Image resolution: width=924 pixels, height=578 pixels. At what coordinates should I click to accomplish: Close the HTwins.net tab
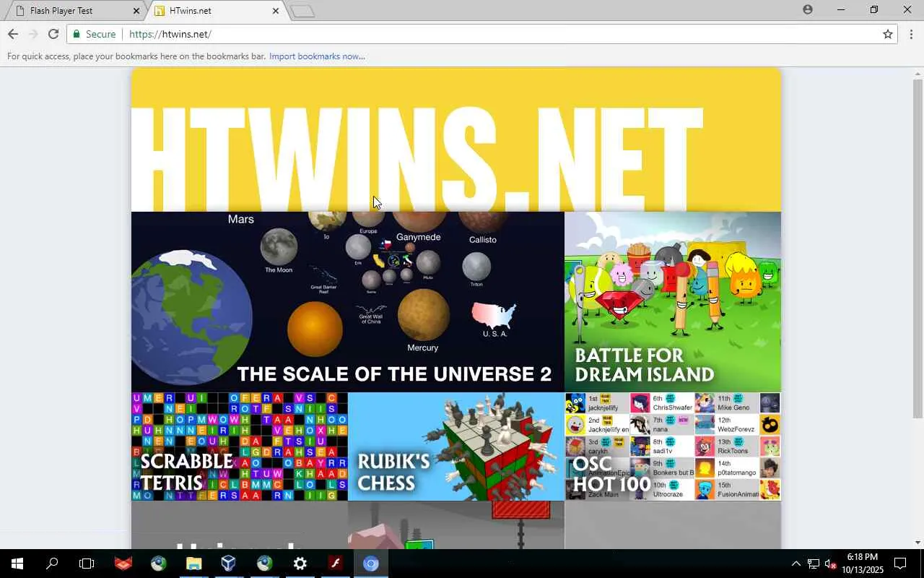click(x=275, y=11)
